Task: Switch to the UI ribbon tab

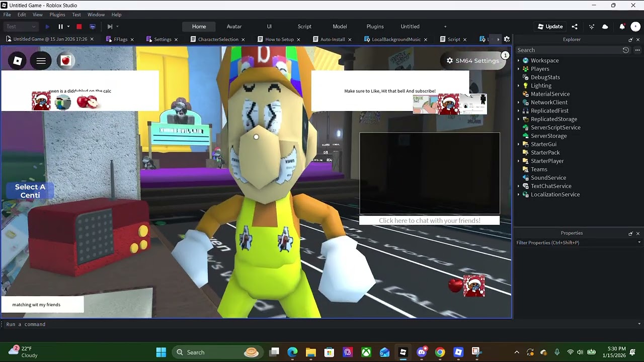Action: [269, 27]
